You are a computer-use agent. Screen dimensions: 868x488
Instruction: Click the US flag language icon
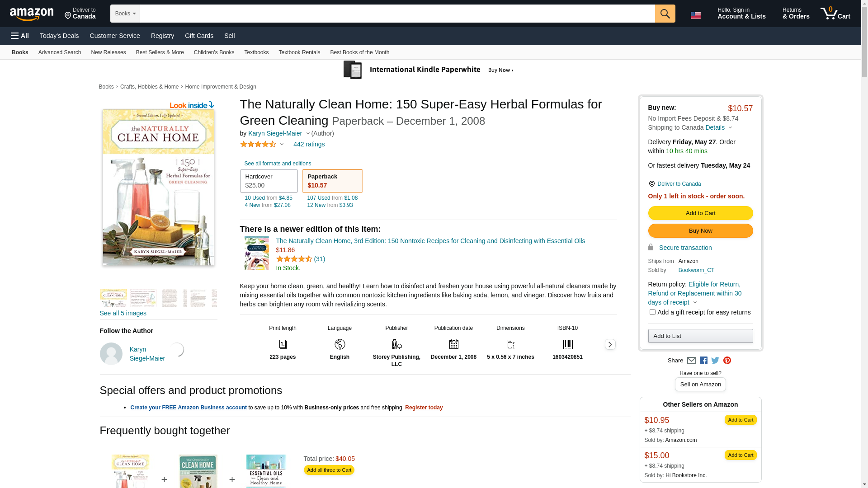point(695,15)
